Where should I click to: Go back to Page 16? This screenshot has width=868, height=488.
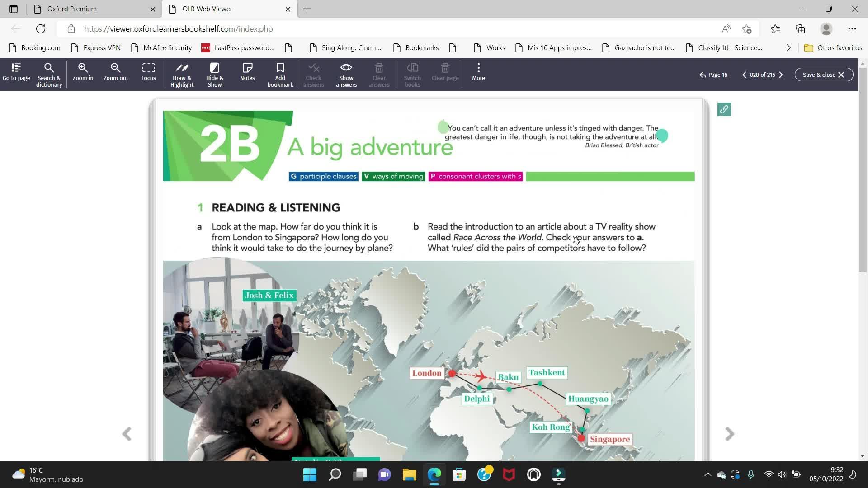coord(713,75)
